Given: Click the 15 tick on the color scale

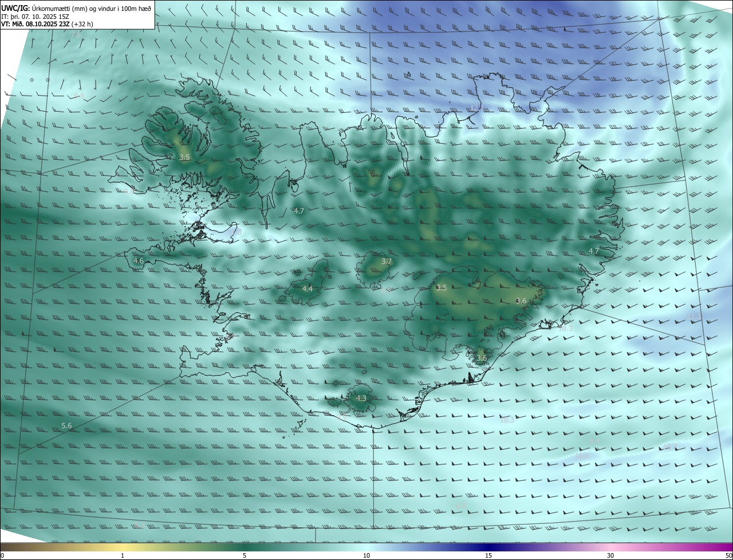Looking at the screenshot, I should pyautogui.click(x=488, y=555).
